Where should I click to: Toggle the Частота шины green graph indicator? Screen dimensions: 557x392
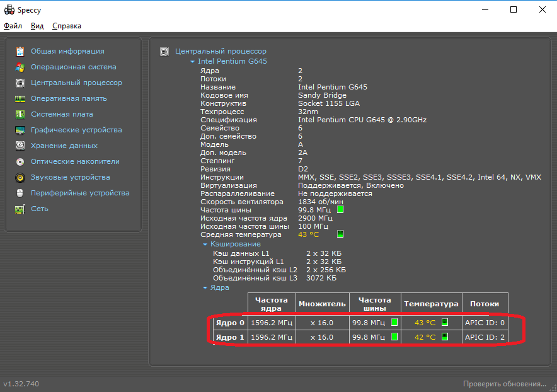pos(340,209)
